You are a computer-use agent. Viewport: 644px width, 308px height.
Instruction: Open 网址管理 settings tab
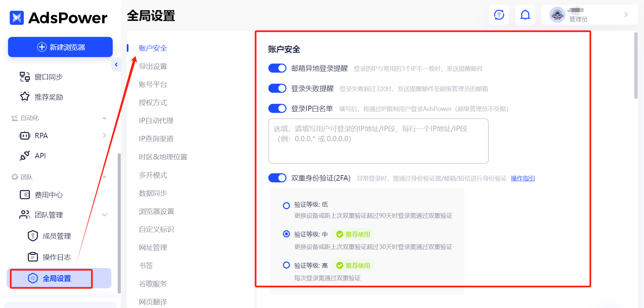point(153,247)
